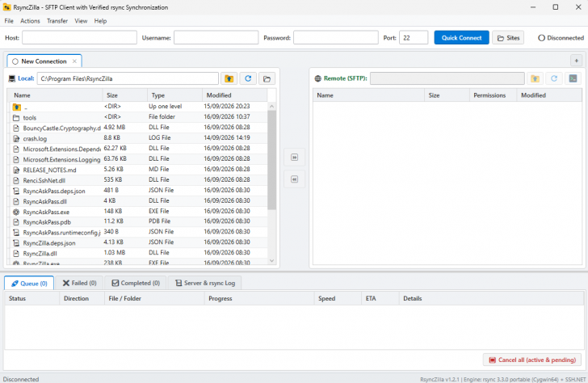Select BouncyCastle.Cryptography.d file name
The height and width of the screenshot is (383, 588).
62,128
